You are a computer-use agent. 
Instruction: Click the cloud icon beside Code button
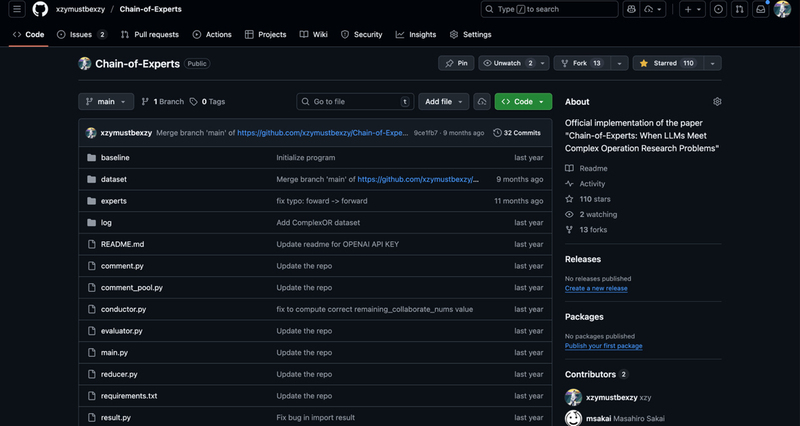click(482, 102)
